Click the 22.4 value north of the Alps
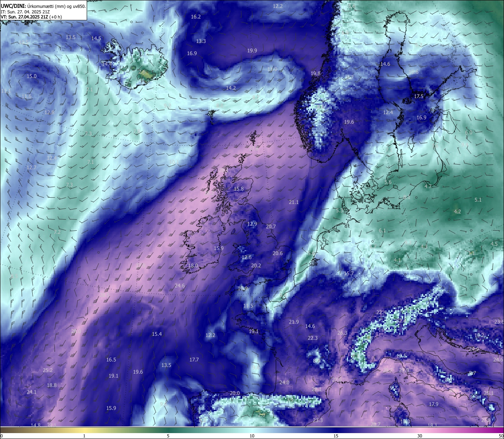 [381, 313]
